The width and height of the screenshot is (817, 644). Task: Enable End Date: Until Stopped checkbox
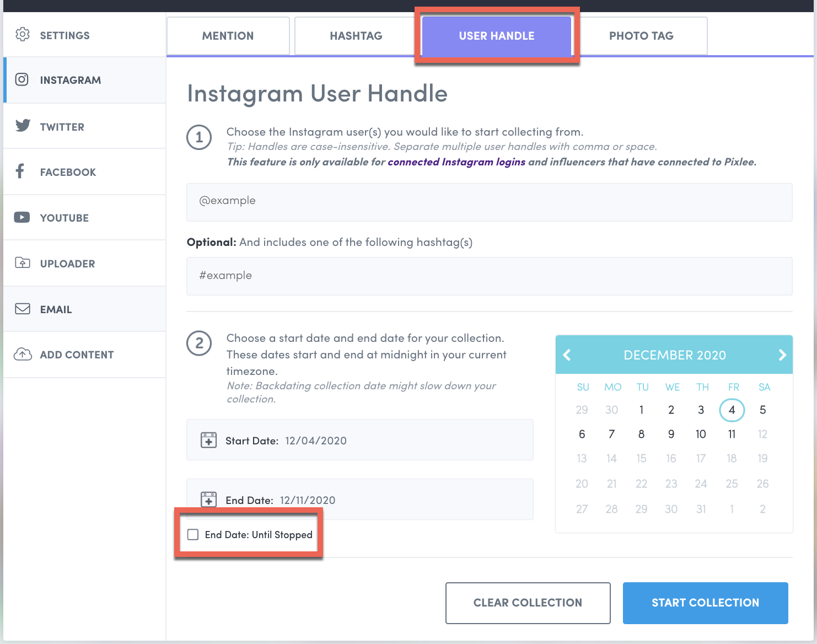pyautogui.click(x=193, y=535)
